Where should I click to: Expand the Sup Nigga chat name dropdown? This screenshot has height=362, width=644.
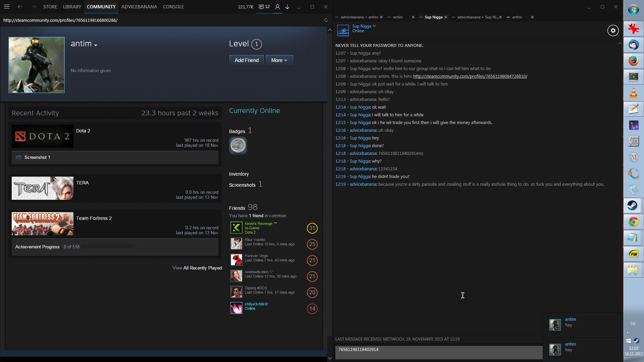click(374, 26)
